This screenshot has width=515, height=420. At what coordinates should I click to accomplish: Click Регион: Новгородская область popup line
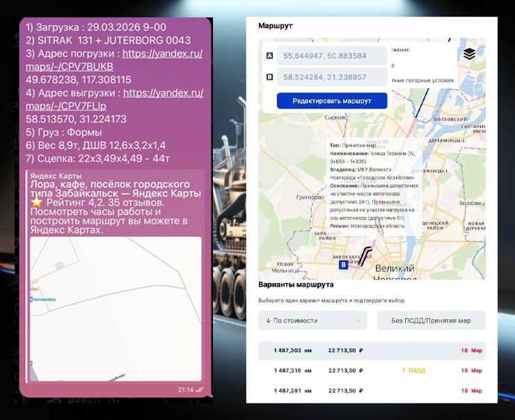point(367,226)
